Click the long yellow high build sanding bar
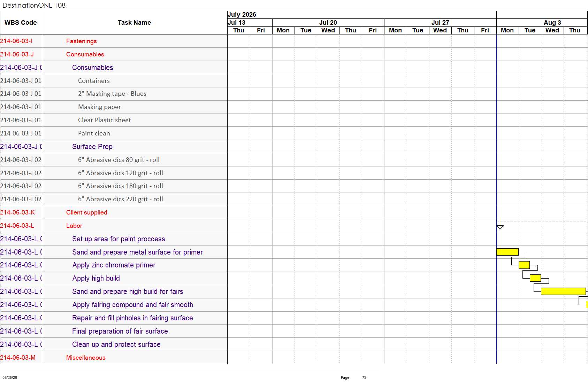The image size is (588, 382). click(563, 291)
